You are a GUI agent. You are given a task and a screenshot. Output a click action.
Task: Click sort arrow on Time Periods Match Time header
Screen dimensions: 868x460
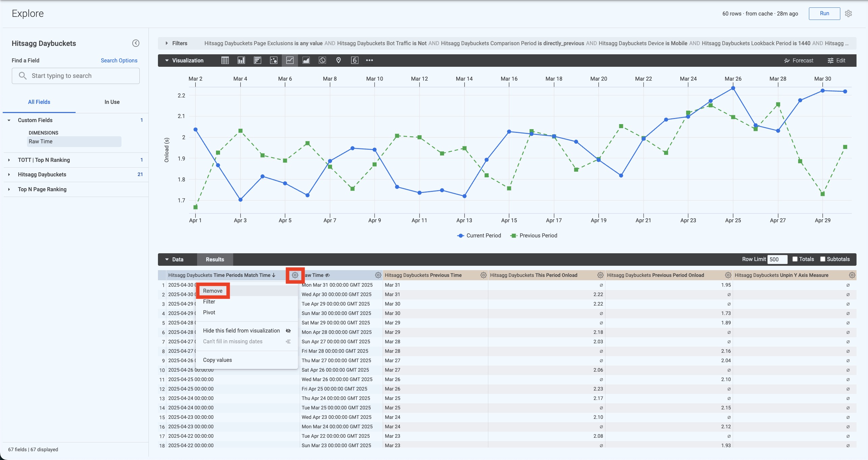(x=274, y=275)
